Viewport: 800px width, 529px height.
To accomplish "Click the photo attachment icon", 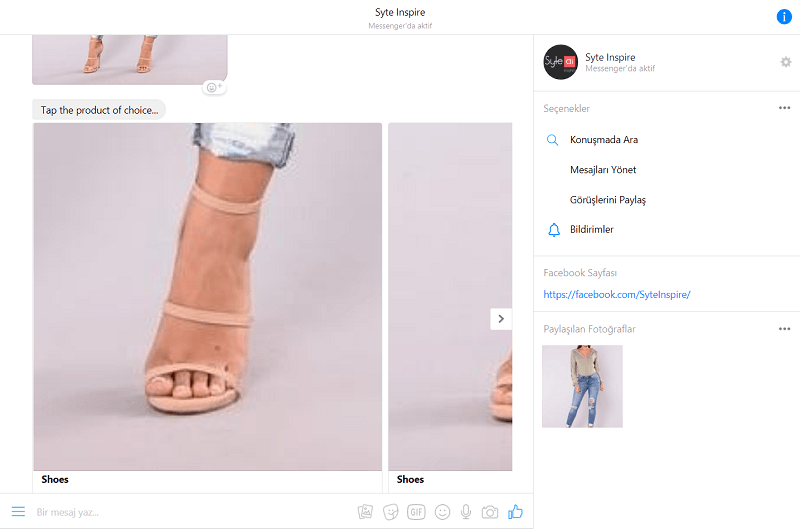I will [365, 512].
